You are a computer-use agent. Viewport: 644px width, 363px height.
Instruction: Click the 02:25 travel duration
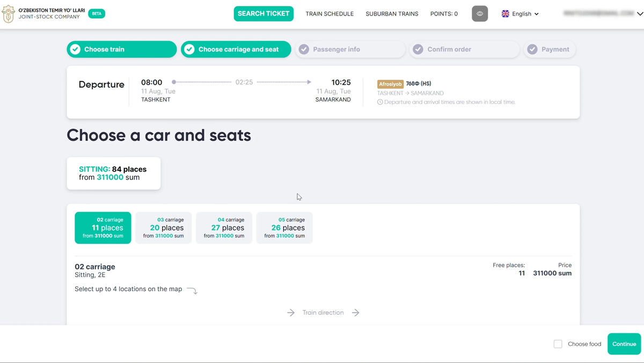pos(244,83)
